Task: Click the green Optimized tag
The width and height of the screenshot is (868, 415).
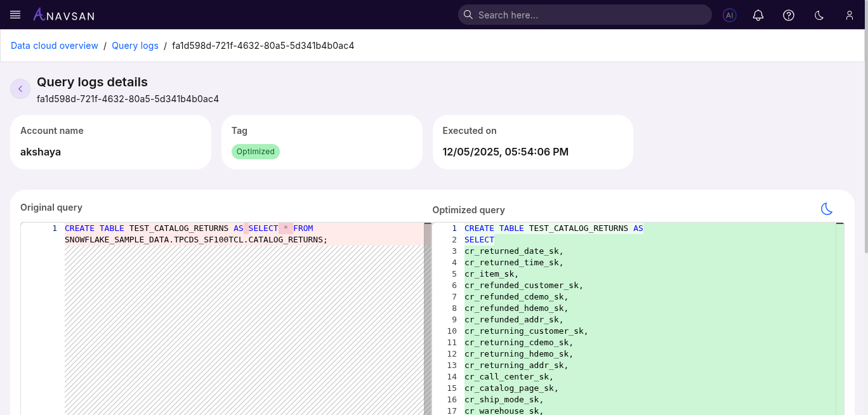Action: pos(256,151)
